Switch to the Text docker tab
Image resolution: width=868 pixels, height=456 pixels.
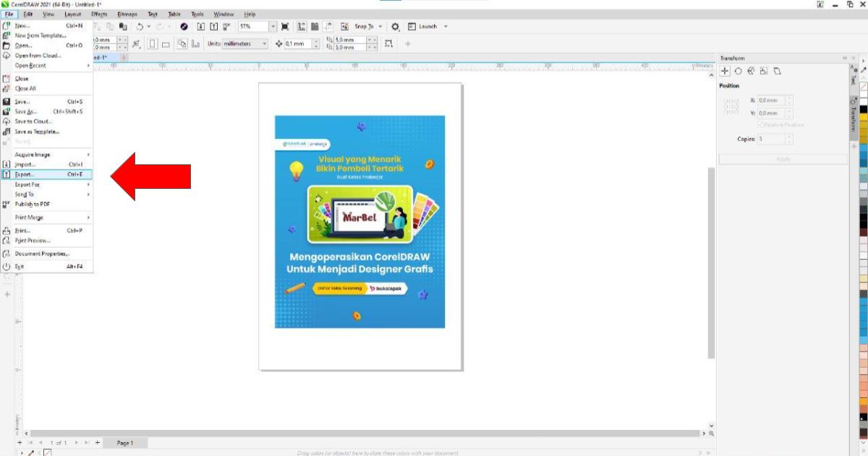[x=854, y=82]
